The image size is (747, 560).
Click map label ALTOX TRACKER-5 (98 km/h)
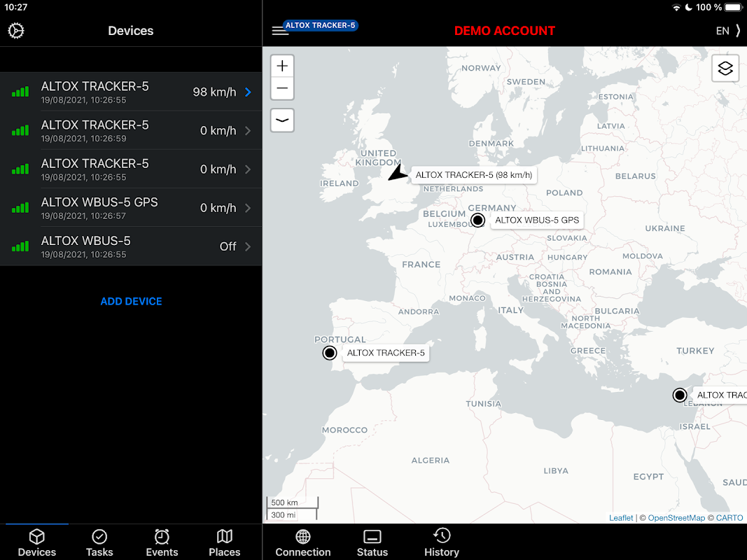[474, 175]
